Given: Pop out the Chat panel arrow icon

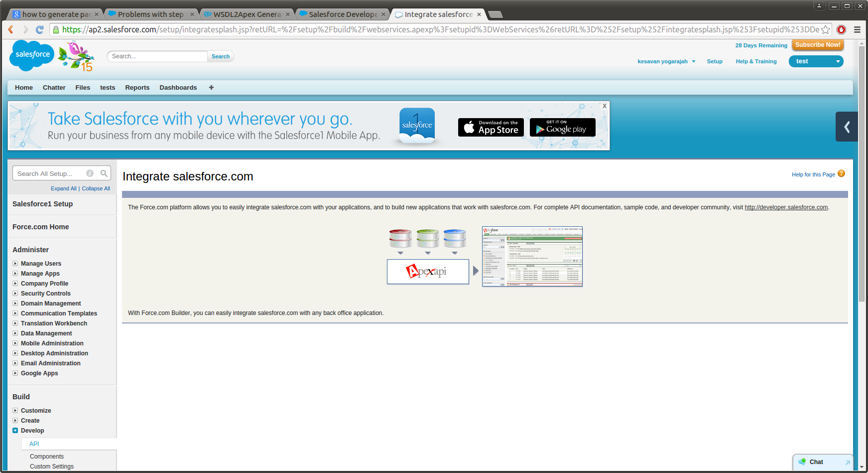Looking at the screenshot, I should click(x=848, y=463).
